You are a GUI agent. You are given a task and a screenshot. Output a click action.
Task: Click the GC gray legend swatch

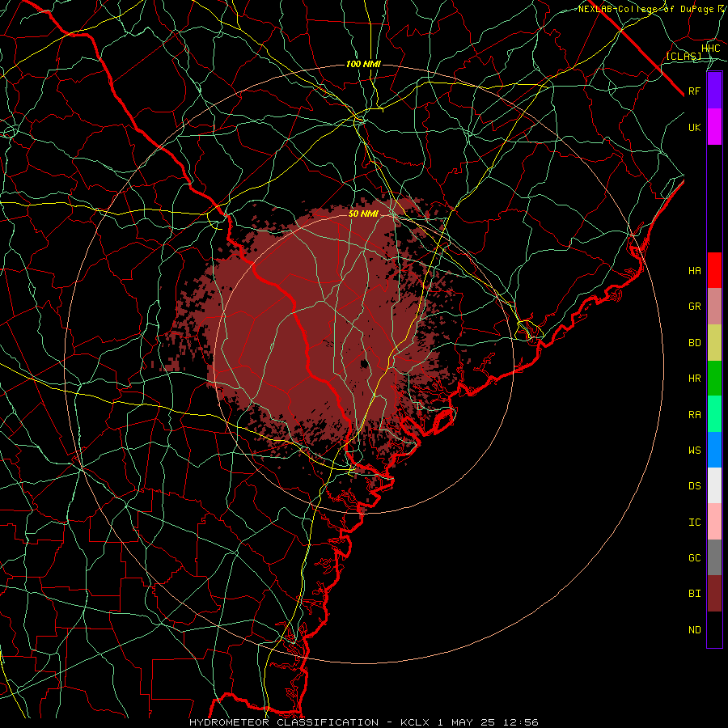714,557
